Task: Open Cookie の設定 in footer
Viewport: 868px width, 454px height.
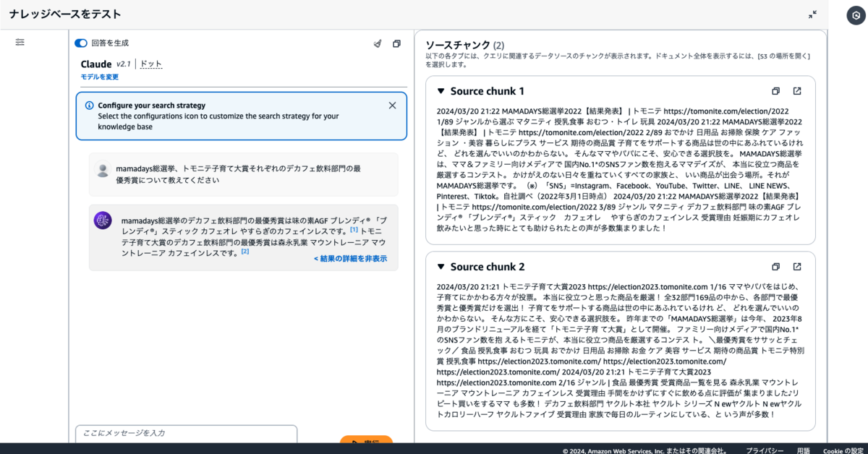Action: pos(843,450)
